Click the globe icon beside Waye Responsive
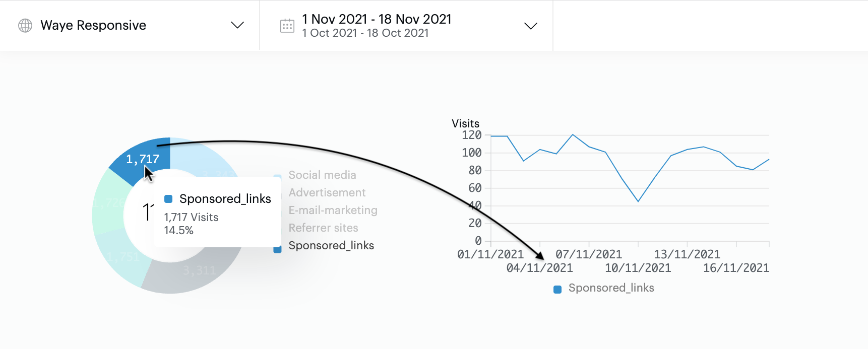Viewport: 868px width, 349px height. coord(25,25)
